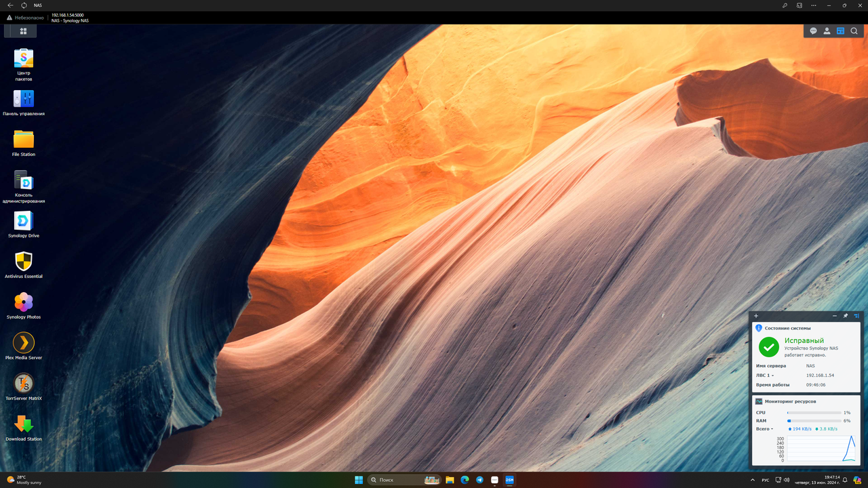Screen dimensions: 868x488
Task: Open Microsoft Edge from taskbar
Action: click(465, 480)
